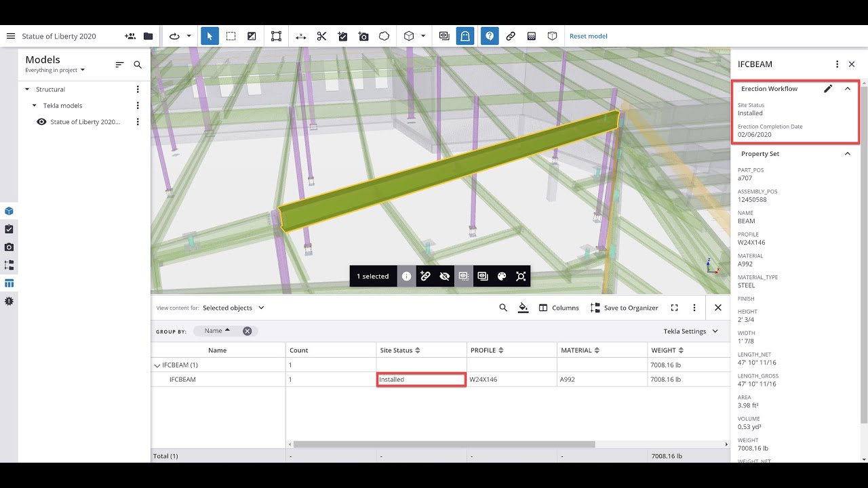This screenshot has height=488, width=868.
Task: Select the rectangle area selection tool
Action: click(231, 36)
